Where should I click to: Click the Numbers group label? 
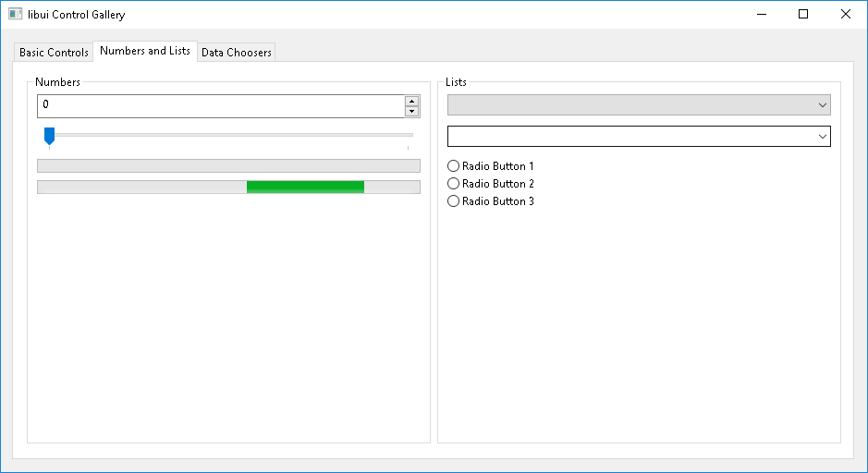(57, 82)
